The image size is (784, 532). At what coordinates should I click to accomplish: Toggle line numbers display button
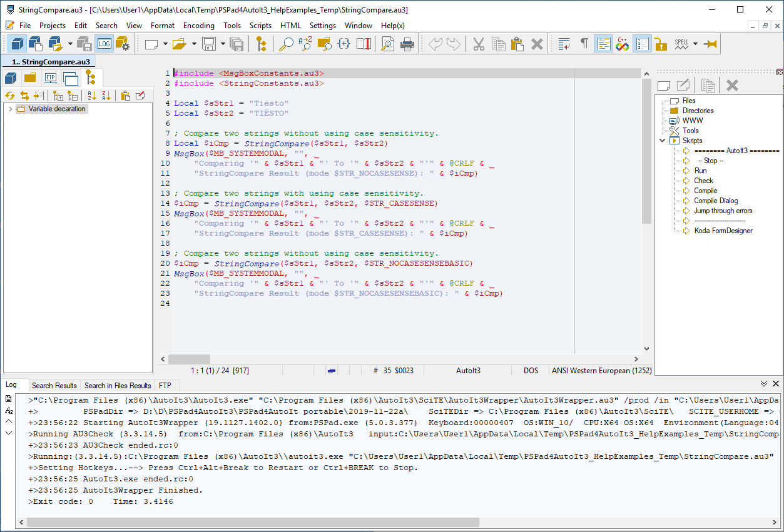pos(642,44)
